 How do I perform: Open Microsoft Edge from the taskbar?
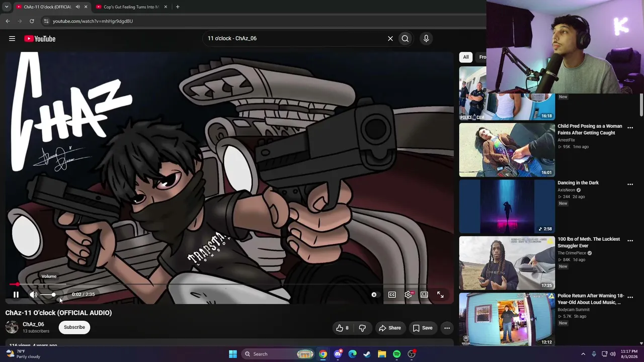(x=352, y=354)
